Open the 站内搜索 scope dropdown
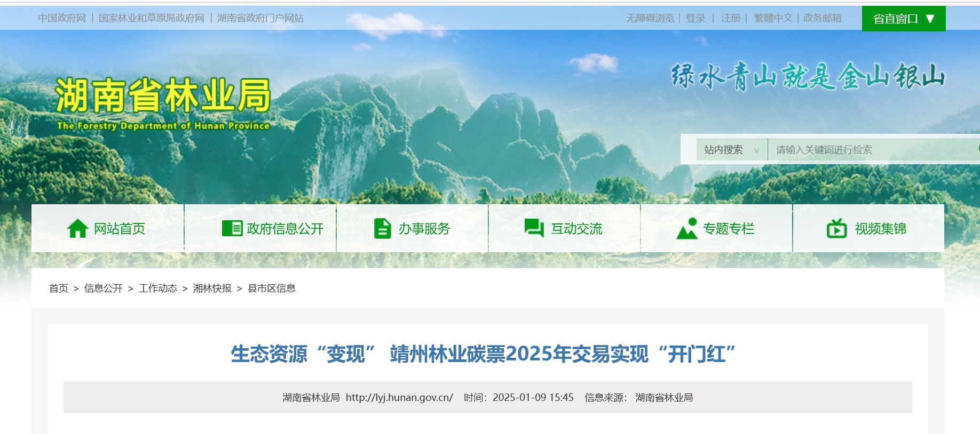Screen dimensions: 980x434 coord(731,150)
